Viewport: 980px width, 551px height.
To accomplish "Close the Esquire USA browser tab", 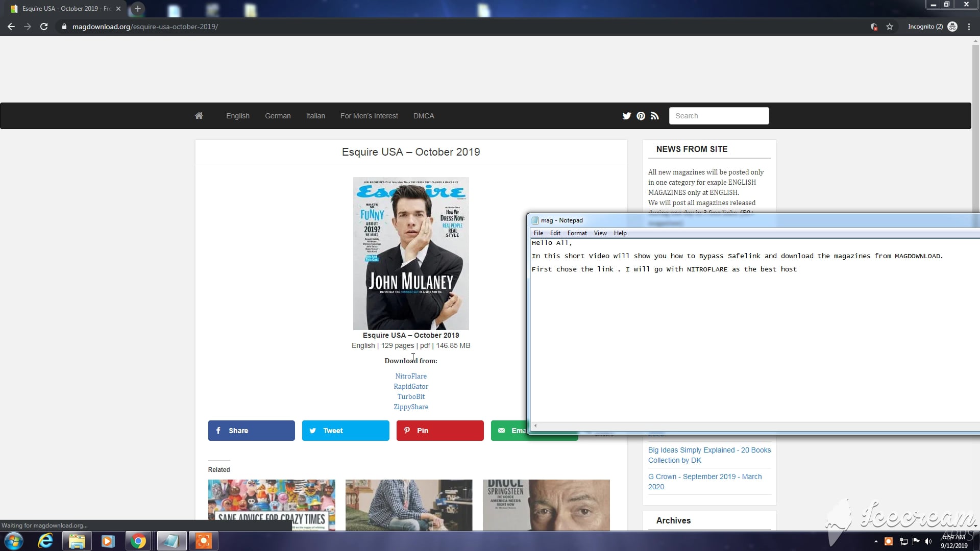I will (118, 9).
